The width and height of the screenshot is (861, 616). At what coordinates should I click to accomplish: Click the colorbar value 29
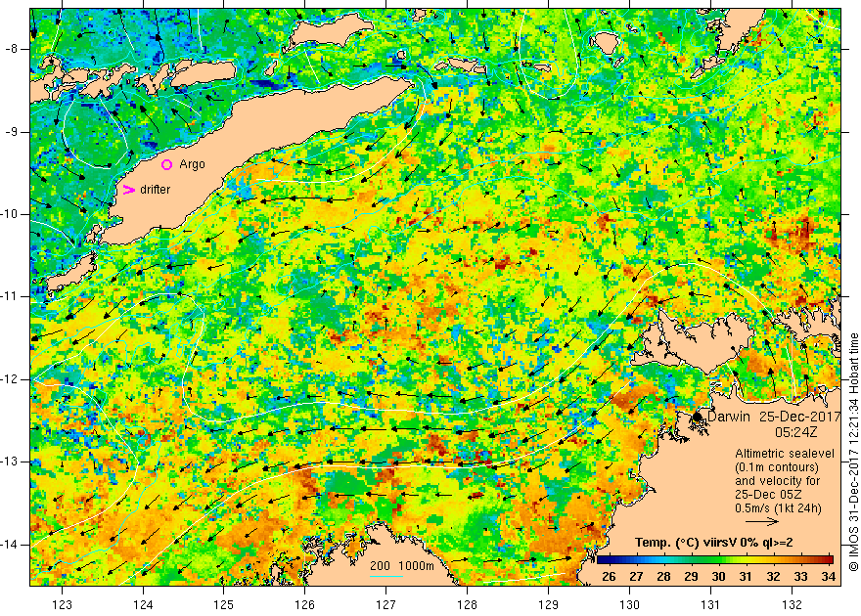tap(691, 577)
